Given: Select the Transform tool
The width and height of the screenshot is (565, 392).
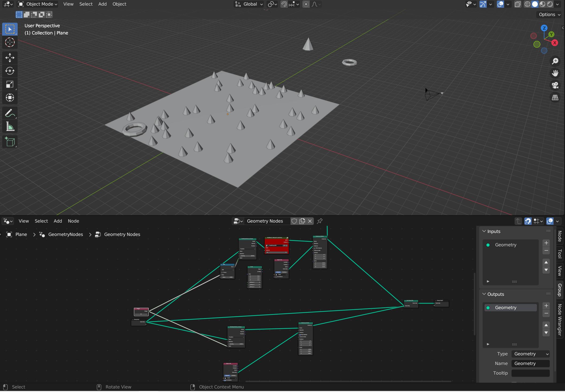Looking at the screenshot, I should [x=10, y=98].
